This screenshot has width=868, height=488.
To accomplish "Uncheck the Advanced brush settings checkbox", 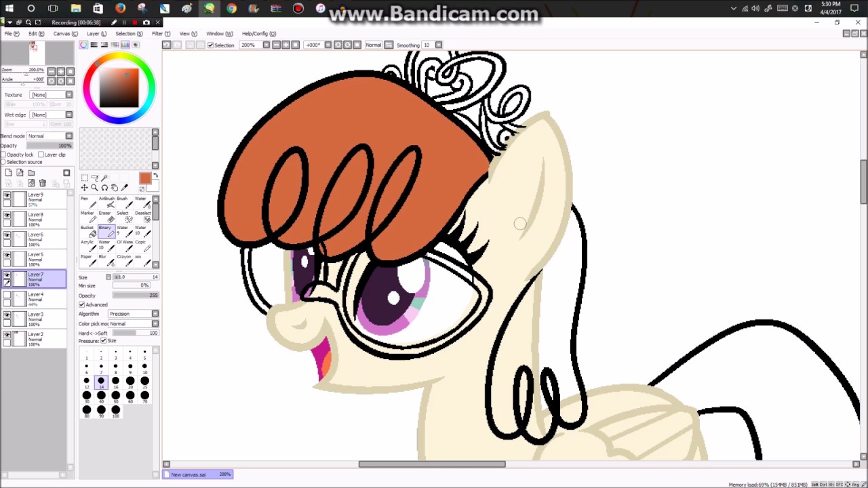I will click(x=82, y=305).
